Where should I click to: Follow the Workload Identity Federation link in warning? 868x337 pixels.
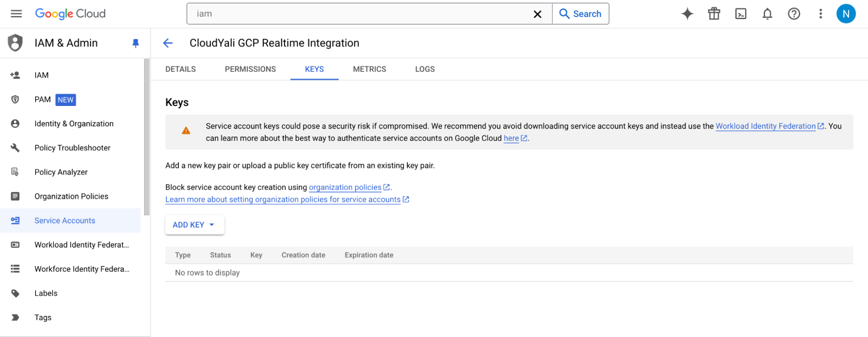[766, 126]
